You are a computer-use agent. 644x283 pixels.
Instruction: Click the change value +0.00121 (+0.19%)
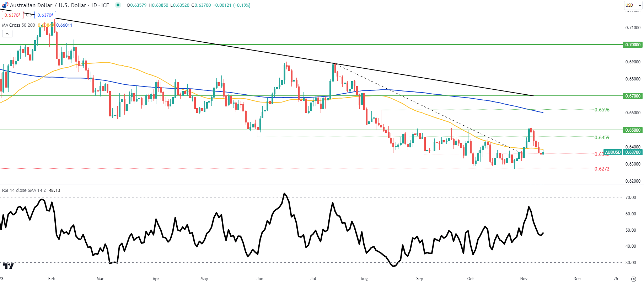(232, 5)
